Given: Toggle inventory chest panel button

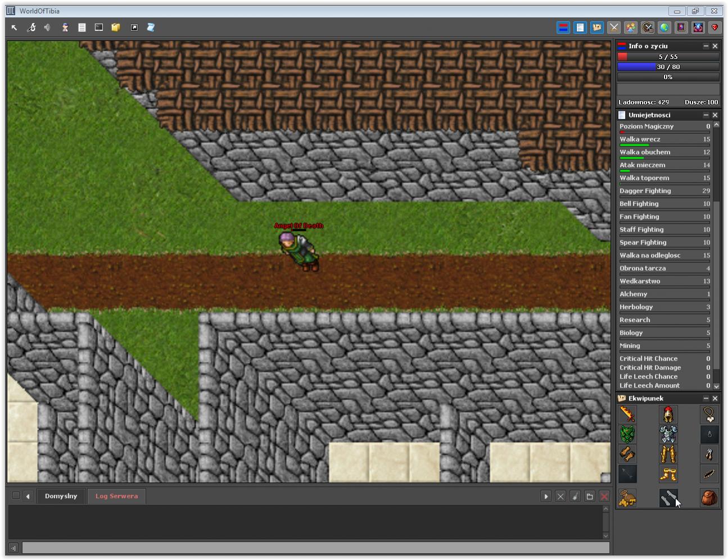Looking at the screenshot, I should point(597,28).
